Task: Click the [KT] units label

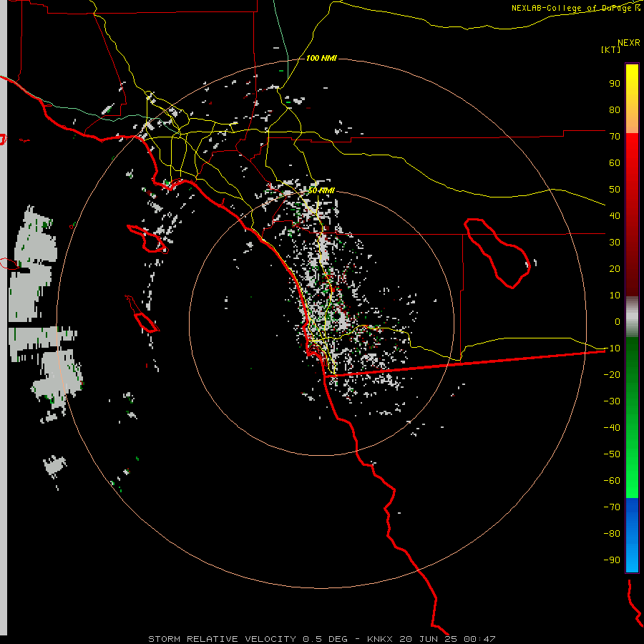Action: pos(610,49)
